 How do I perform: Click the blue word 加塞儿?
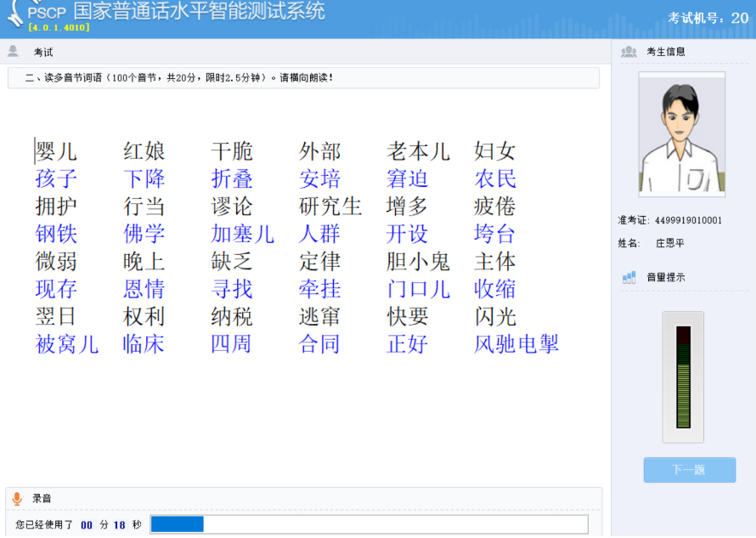point(242,235)
